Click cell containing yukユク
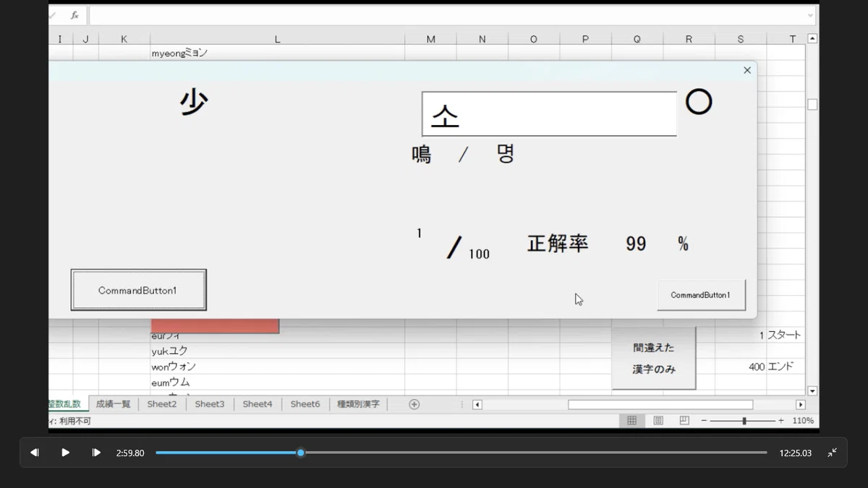Screen dimensions: 868x488 tap(277, 351)
